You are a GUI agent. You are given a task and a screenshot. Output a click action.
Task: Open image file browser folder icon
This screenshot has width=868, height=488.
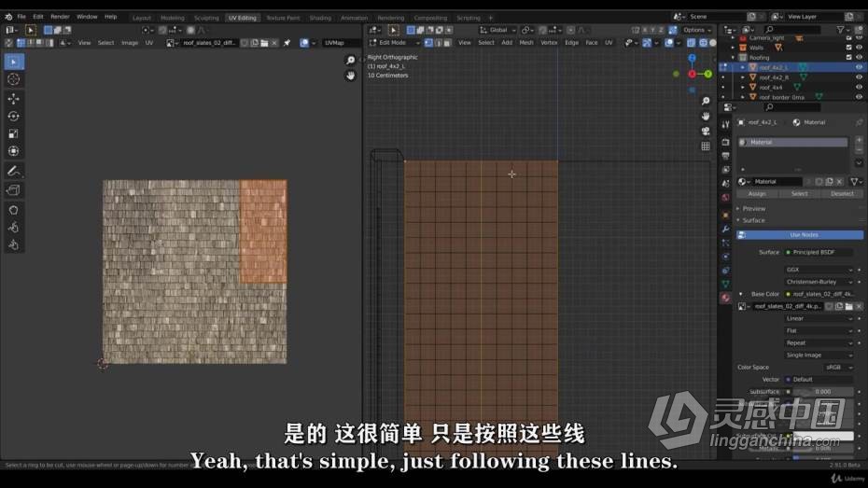click(x=264, y=43)
